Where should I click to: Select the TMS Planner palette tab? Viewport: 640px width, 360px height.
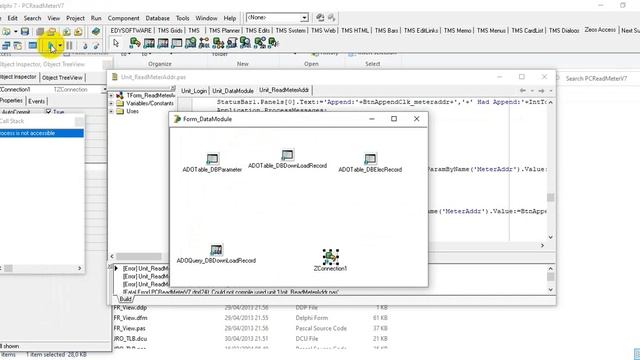[x=224, y=31]
